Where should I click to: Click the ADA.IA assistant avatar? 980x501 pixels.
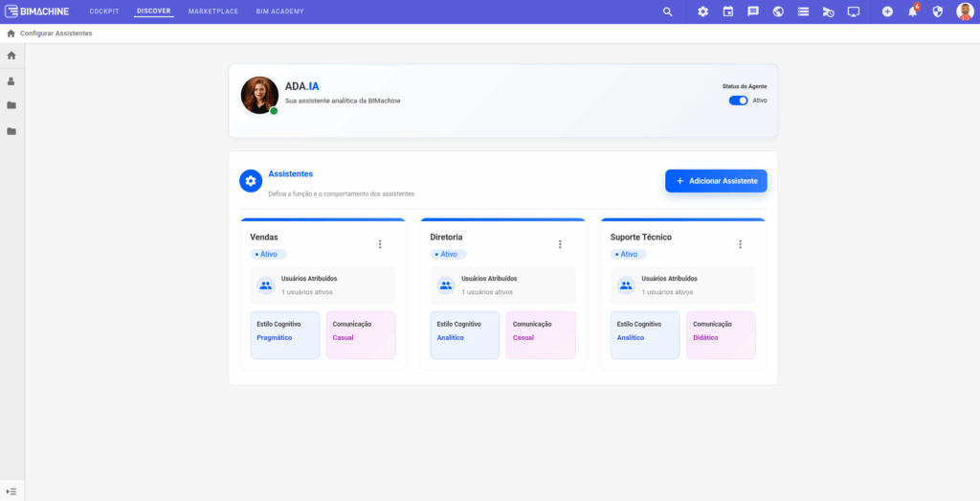click(x=259, y=95)
